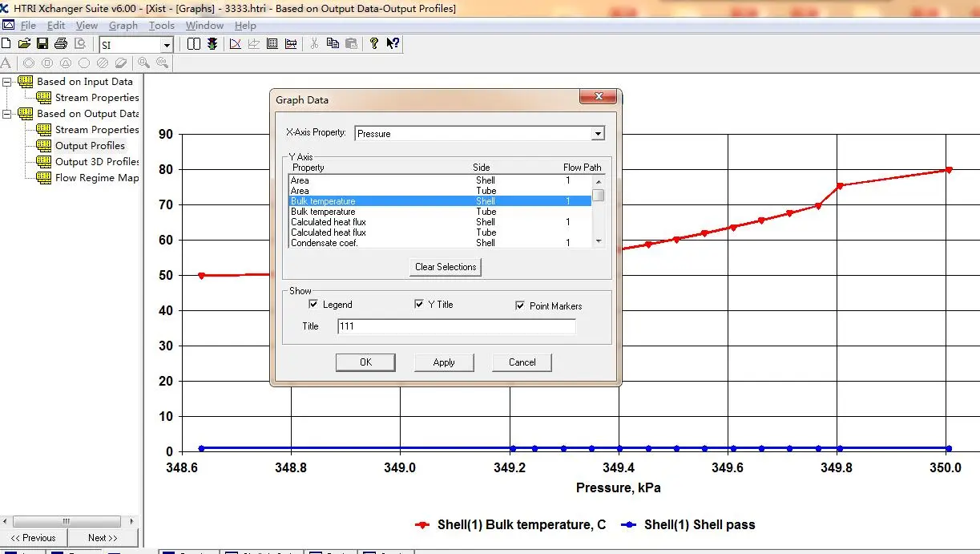Click the yellow question mark Help icon
Screen dimensions: 980x554
point(374,43)
